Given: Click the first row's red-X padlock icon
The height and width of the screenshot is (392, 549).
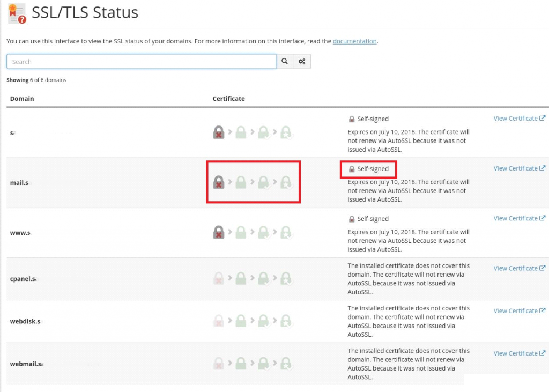Looking at the screenshot, I should pos(218,132).
